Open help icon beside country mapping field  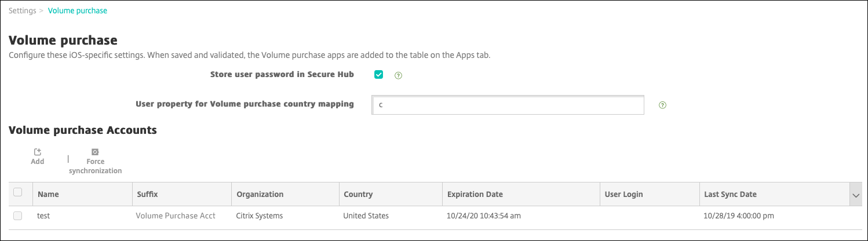coord(663,105)
